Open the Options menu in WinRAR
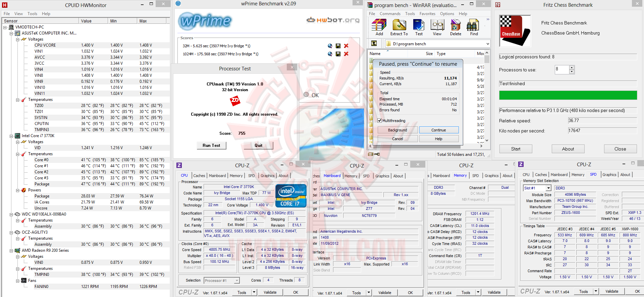 [447, 14]
